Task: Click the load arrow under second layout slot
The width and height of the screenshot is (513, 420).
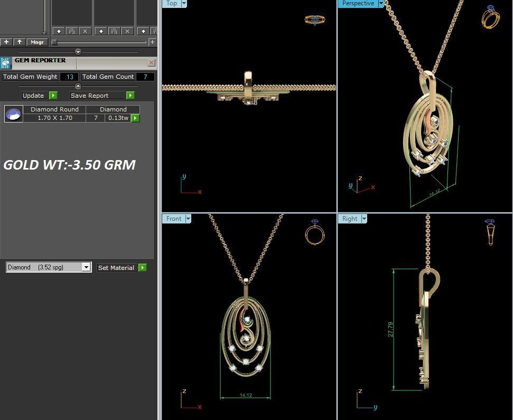Action: click(101, 31)
